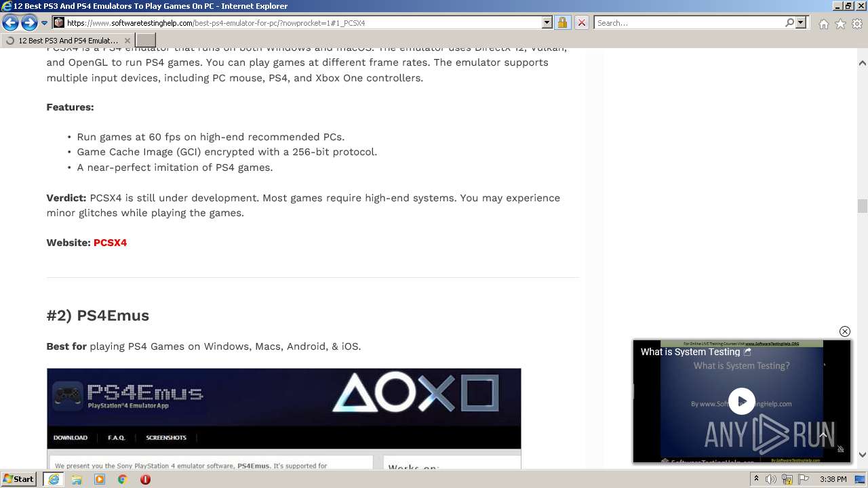This screenshot has height=488, width=868.
Task: Click 'A near-perfect imitation of PS4 games' bullet
Action: pos(175,167)
